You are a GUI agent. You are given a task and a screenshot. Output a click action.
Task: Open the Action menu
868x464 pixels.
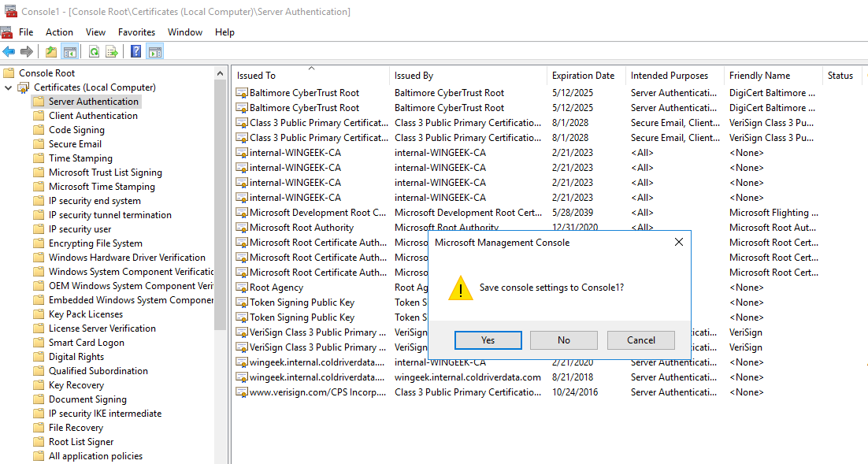(59, 32)
